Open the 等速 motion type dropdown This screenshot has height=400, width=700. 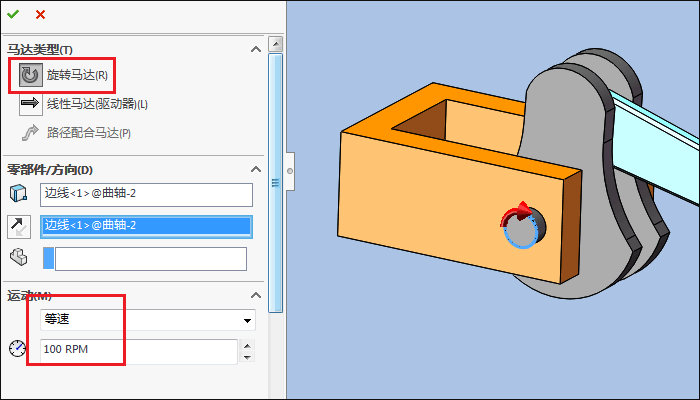[247, 320]
